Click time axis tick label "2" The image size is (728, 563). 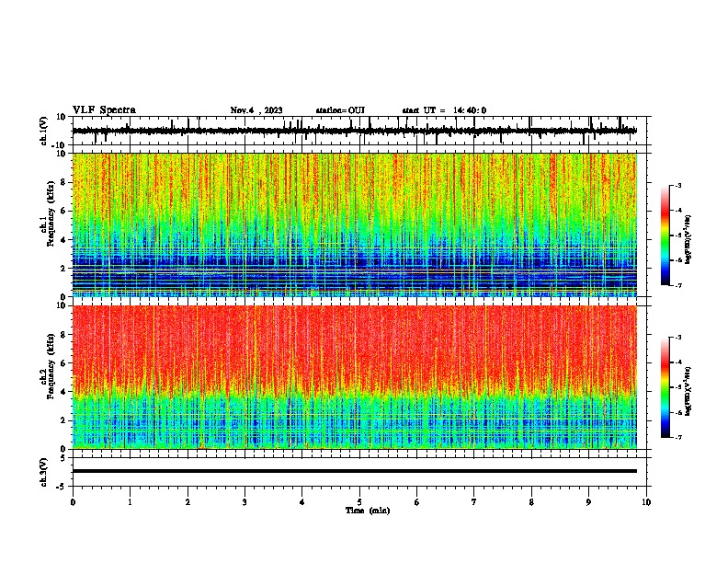(x=188, y=502)
